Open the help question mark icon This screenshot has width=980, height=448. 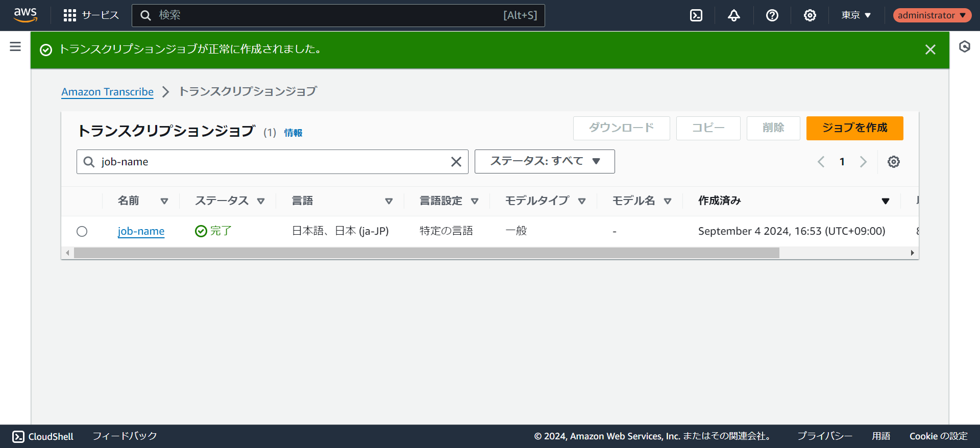[x=772, y=15]
